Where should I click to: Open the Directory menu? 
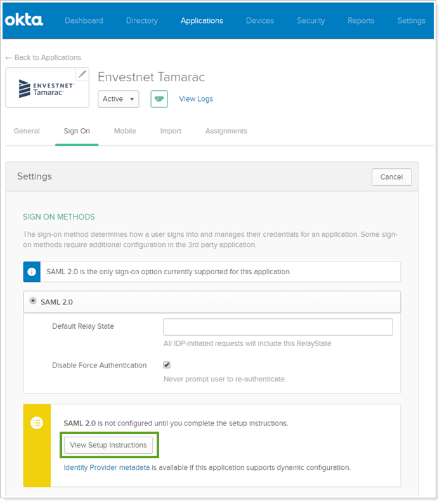tap(141, 20)
